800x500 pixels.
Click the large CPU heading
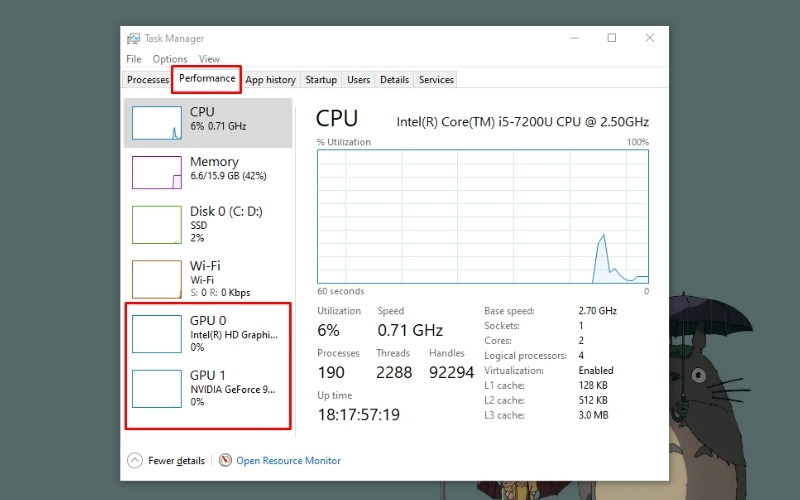(337, 118)
